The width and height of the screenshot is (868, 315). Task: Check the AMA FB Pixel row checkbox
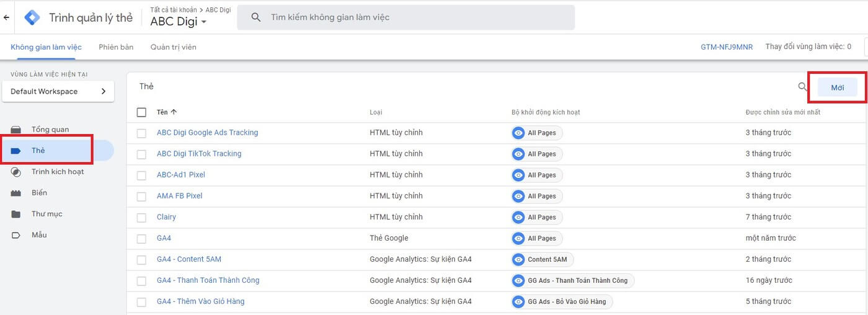pos(141,196)
